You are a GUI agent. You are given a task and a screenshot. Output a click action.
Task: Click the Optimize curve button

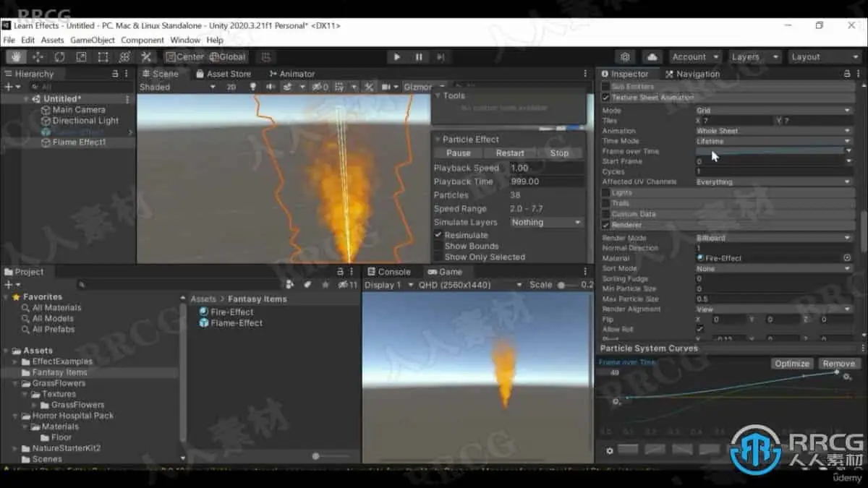792,364
